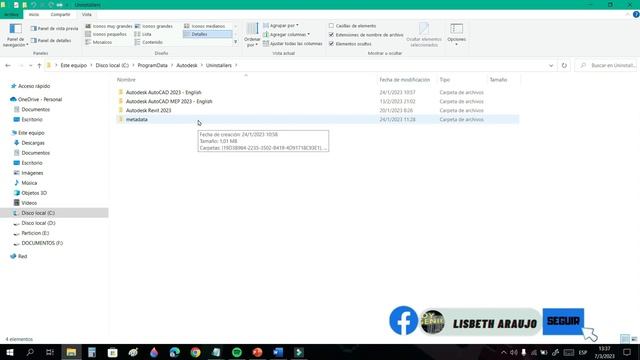Open Word from taskbar
The image size is (640, 360).
(278, 352)
